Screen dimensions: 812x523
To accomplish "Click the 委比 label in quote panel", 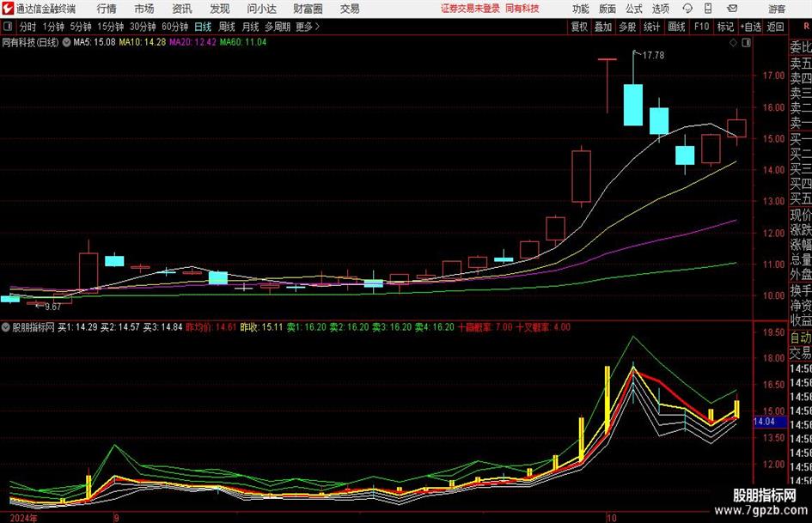I will point(801,47).
